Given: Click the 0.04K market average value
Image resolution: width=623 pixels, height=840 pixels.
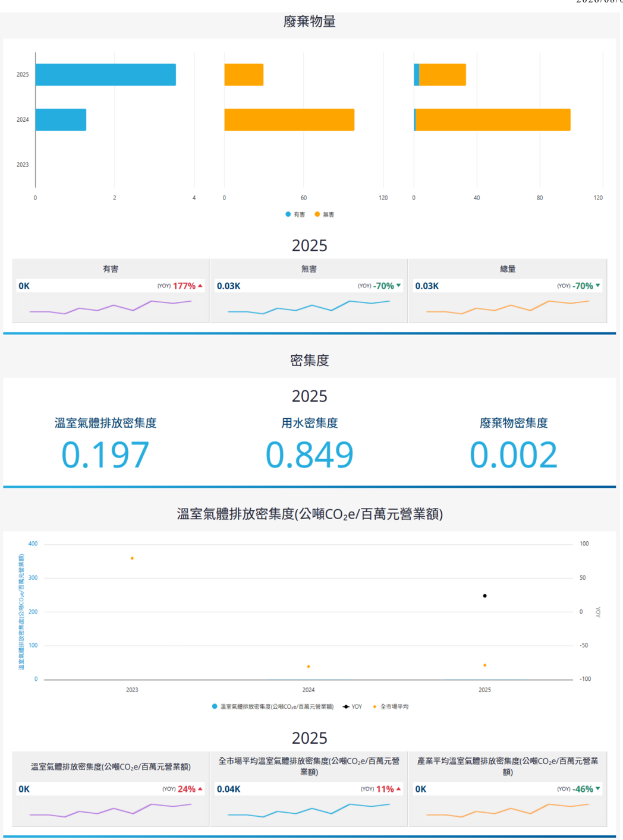Looking at the screenshot, I should pos(229,789).
